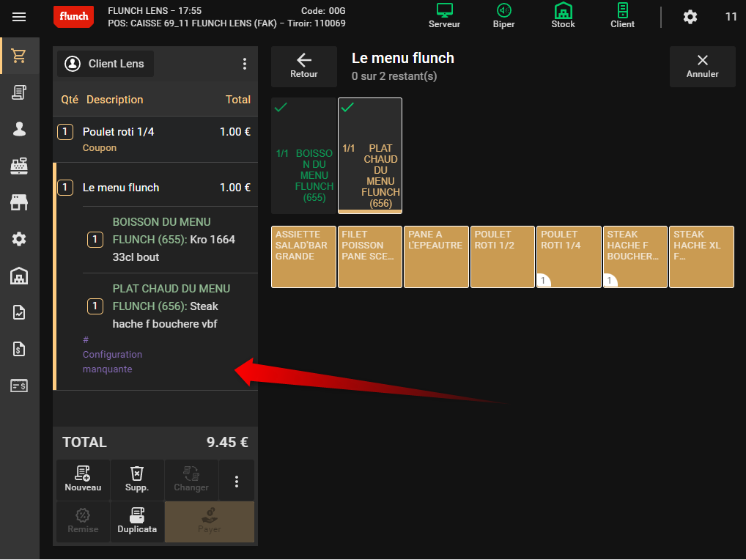This screenshot has width=746, height=560.
Task: Open more actions menu beside Changer
Action: (236, 481)
